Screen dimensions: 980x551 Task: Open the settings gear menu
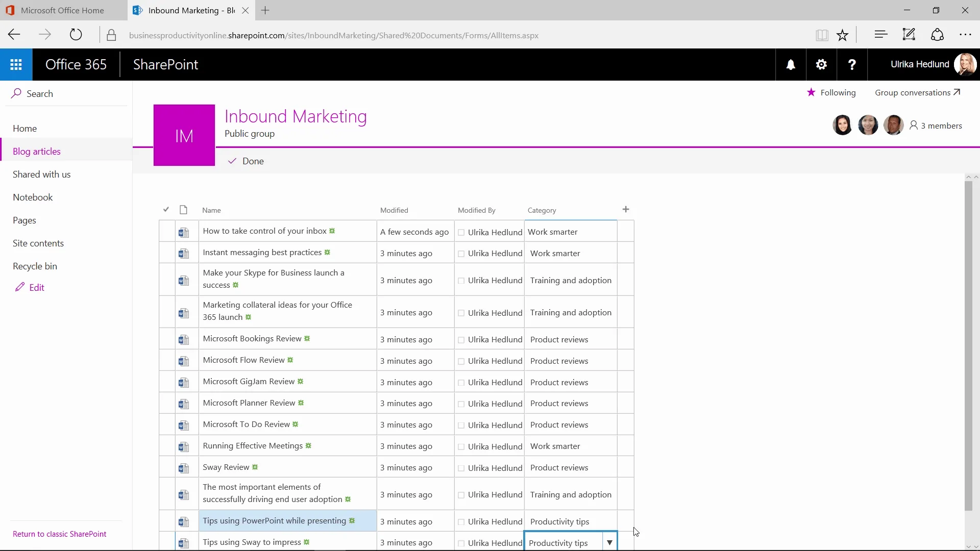pyautogui.click(x=821, y=65)
